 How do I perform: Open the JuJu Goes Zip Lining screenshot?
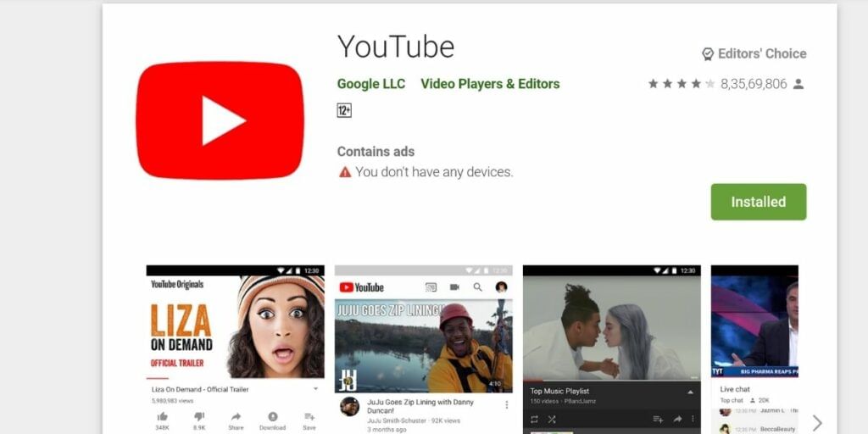click(424, 349)
